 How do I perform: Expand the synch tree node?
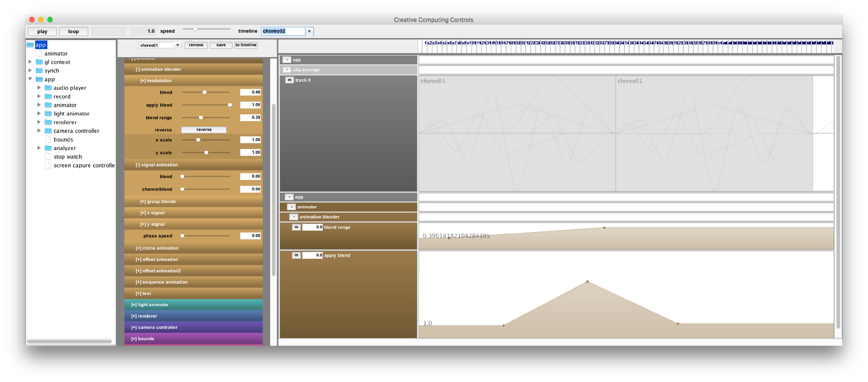point(30,71)
